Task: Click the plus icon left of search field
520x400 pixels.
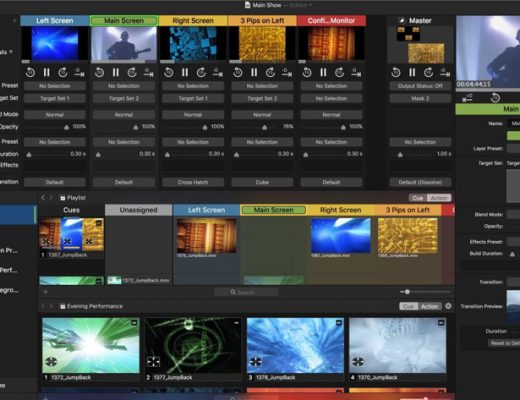Action: 46,292
